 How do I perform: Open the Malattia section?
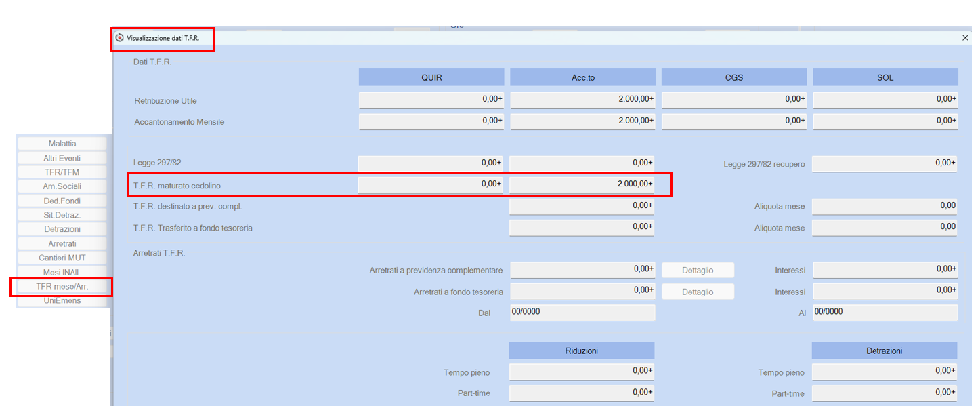62,144
